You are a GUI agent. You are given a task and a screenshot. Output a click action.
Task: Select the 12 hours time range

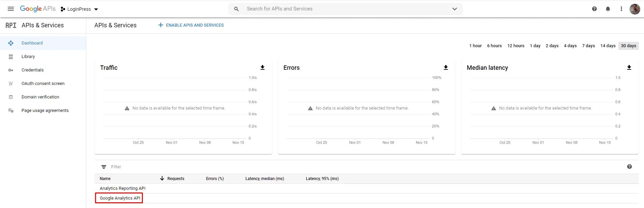coord(516,46)
